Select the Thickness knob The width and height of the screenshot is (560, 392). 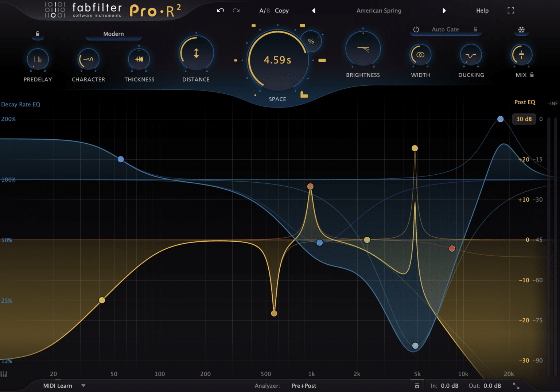pos(139,59)
